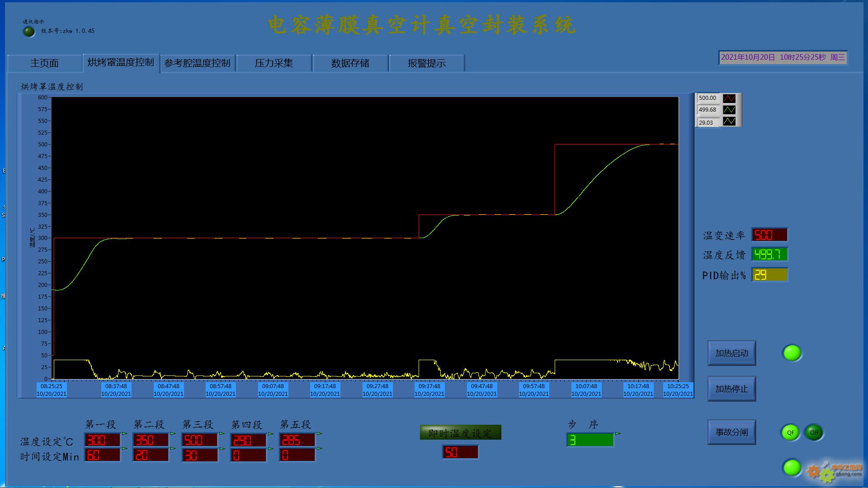Click the 600 maximum on temperature axis
The width and height of the screenshot is (868, 488).
[42, 97]
